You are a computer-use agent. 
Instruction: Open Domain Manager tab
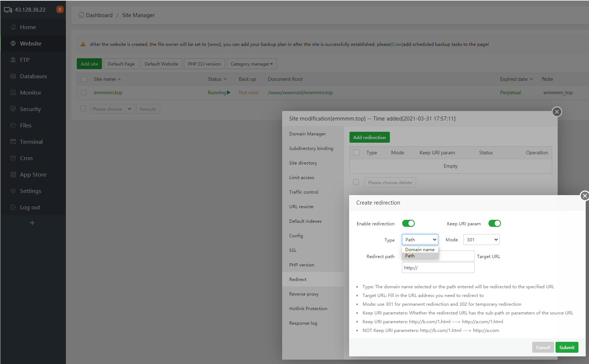313,134
